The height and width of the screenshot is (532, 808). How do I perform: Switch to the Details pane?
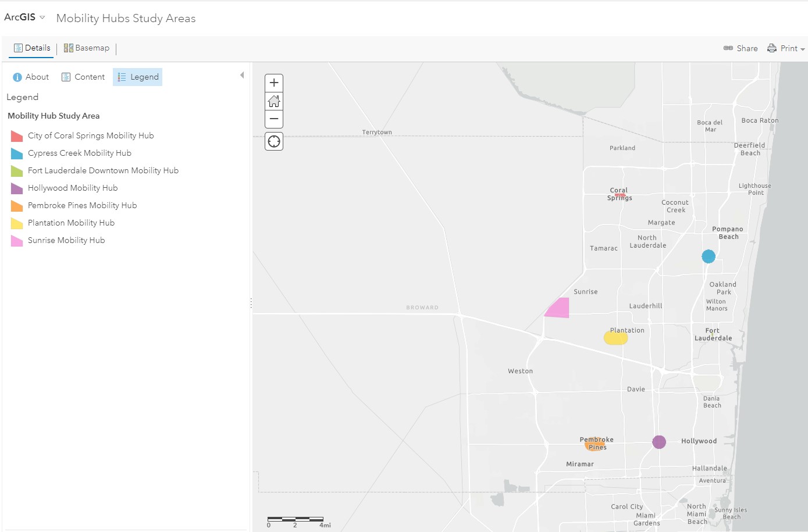click(32, 48)
